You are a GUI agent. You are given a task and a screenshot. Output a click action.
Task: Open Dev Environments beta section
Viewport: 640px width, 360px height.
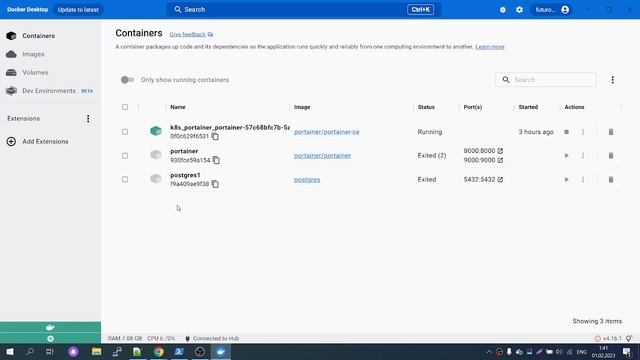click(50, 91)
